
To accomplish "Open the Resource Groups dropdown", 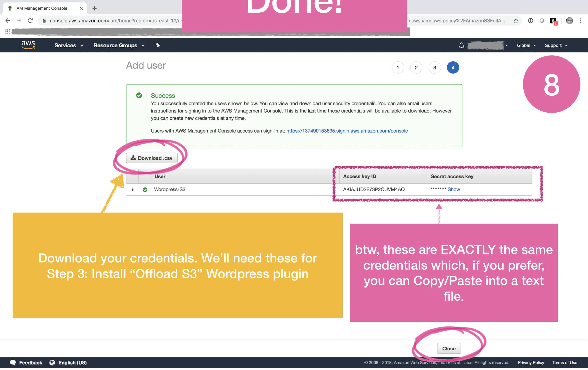I will (119, 45).
